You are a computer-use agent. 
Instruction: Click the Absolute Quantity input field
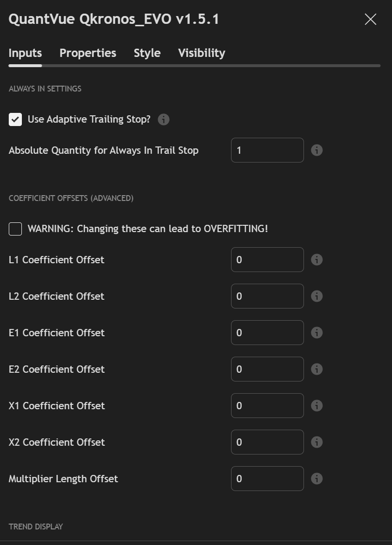tap(267, 150)
